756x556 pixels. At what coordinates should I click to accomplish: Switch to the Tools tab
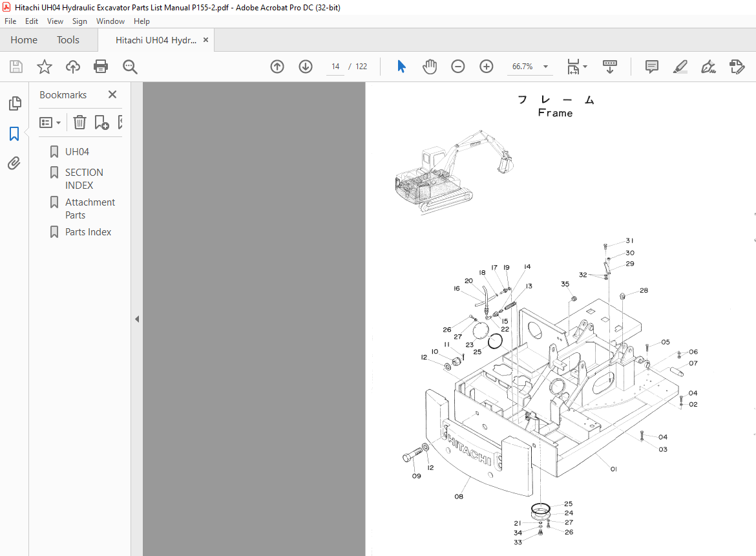coord(68,40)
